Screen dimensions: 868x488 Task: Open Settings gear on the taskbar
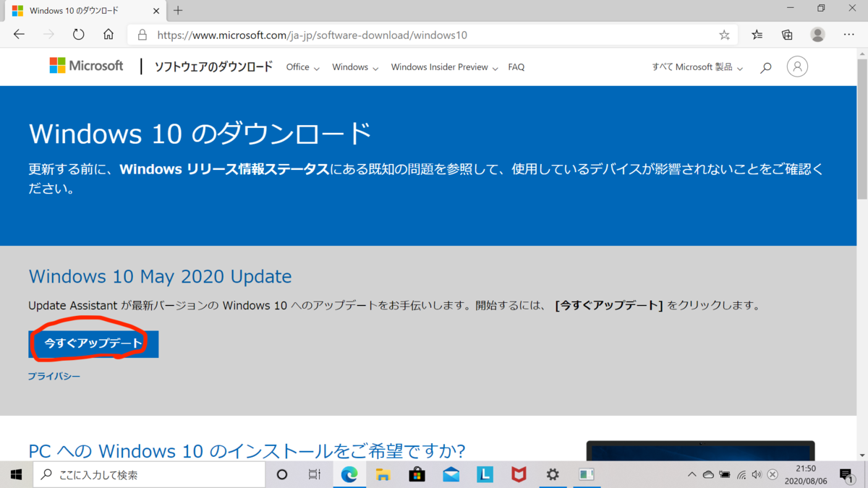coord(553,475)
